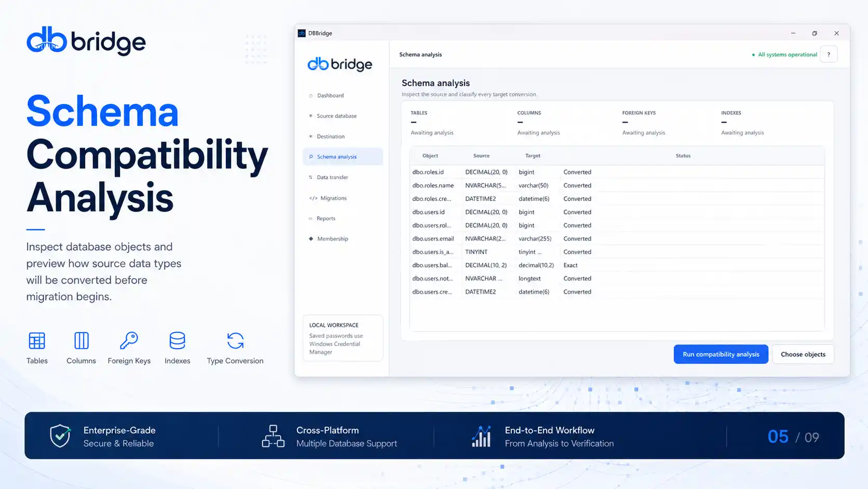The width and height of the screenshot is (868, 489).
Task: Click the Exact status cell
Action: coord(571,266)
